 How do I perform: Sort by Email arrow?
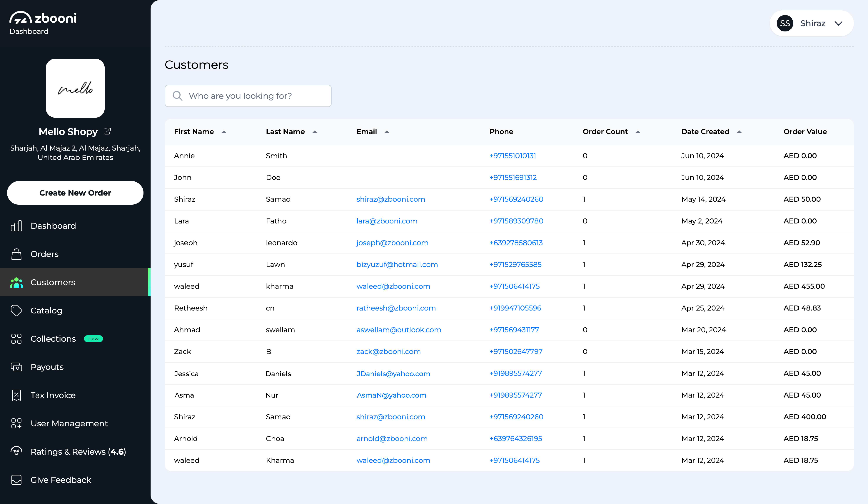tap(387, 132)
